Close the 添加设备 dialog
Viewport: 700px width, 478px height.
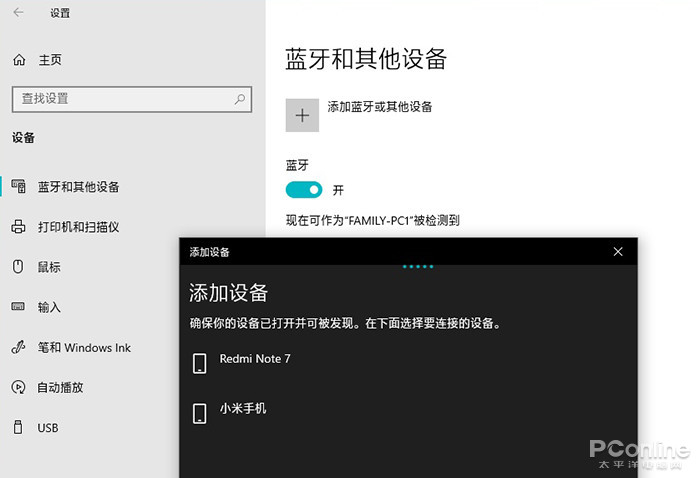point(618,252)
